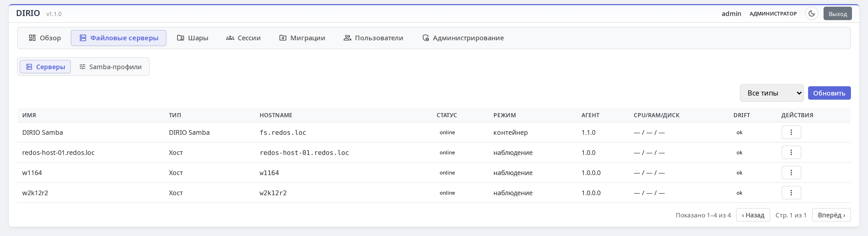Select the DIRIO Samba name cell
The height and width of the screenshot is (236, 868).
[x=42, y=132]
